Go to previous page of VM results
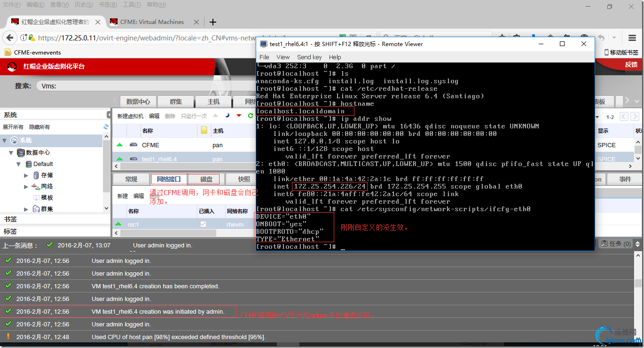Image resolution: width=644 pixels, height=348 pixels. (624, 116)
